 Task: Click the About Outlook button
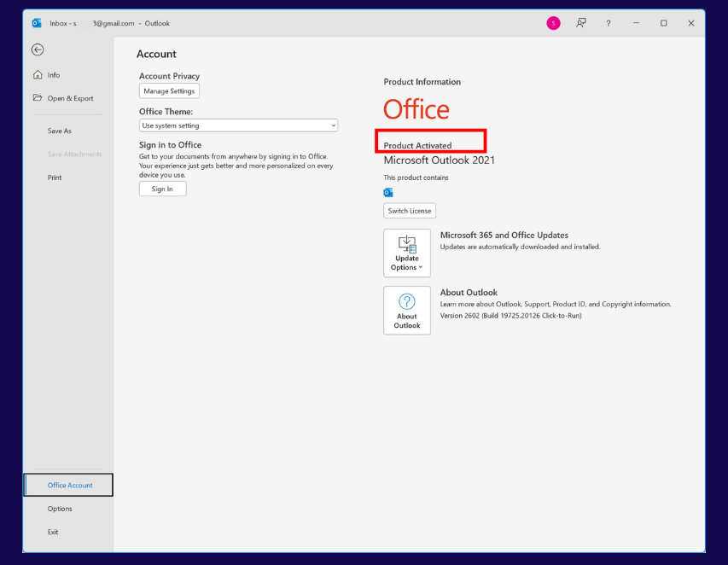(x=407, y=311)
